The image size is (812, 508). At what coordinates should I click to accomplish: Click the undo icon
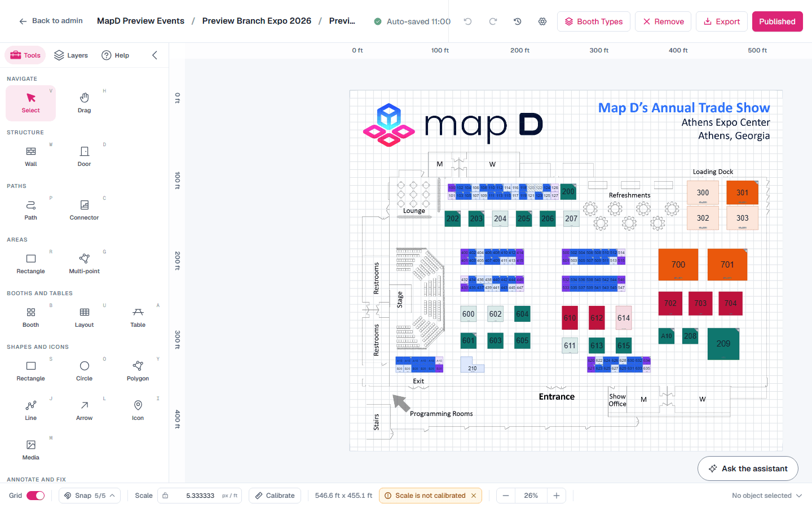[467, 21]
